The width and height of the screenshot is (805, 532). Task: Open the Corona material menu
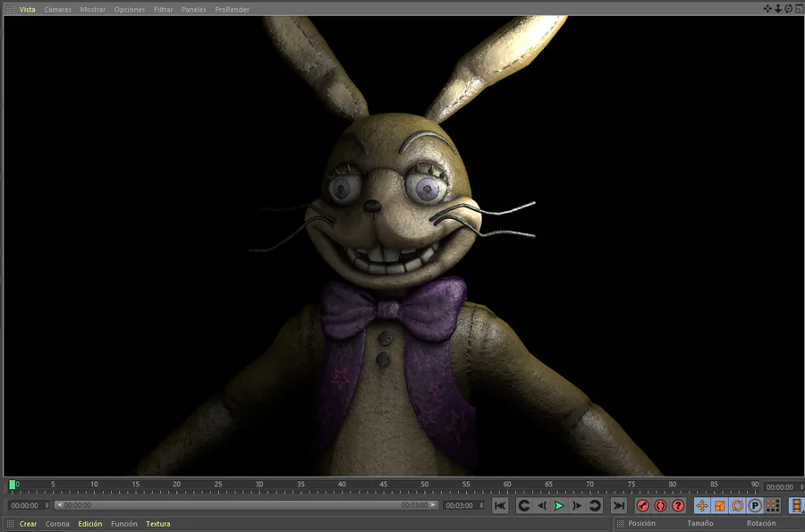tap(57, 524)
